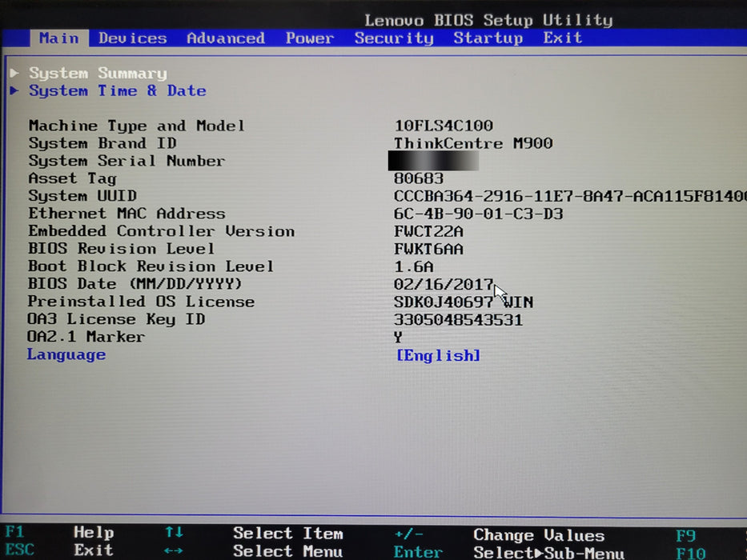This screenshot has height=560, width=747.
Task: Click the ESC key hint
Action: (x=19, y=550)
